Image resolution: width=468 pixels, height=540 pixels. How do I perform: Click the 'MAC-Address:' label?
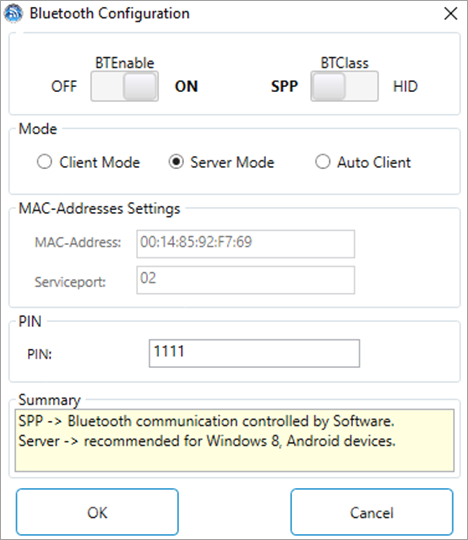coord(78,242)
